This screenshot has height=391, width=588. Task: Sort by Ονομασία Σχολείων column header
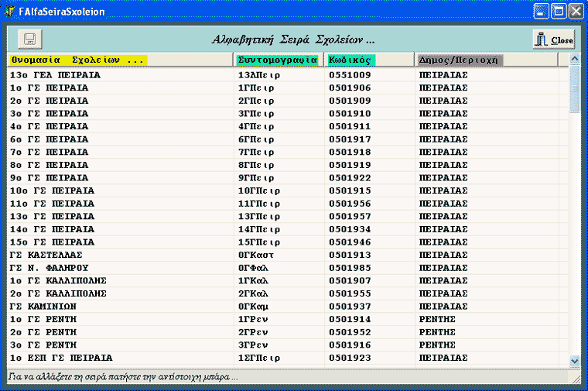tap(78, 60)
